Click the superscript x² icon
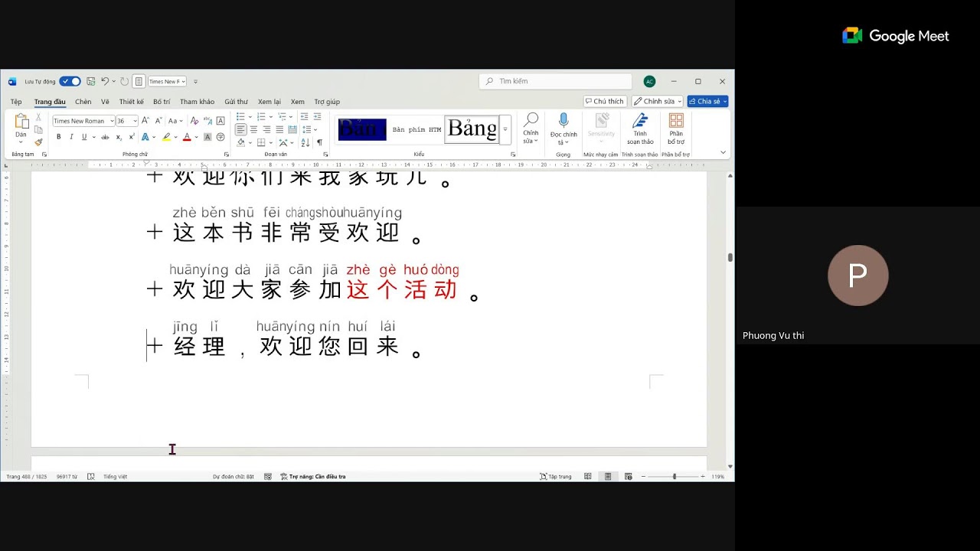The height and width of the screenshot is (551, 980). pos(132,137)
